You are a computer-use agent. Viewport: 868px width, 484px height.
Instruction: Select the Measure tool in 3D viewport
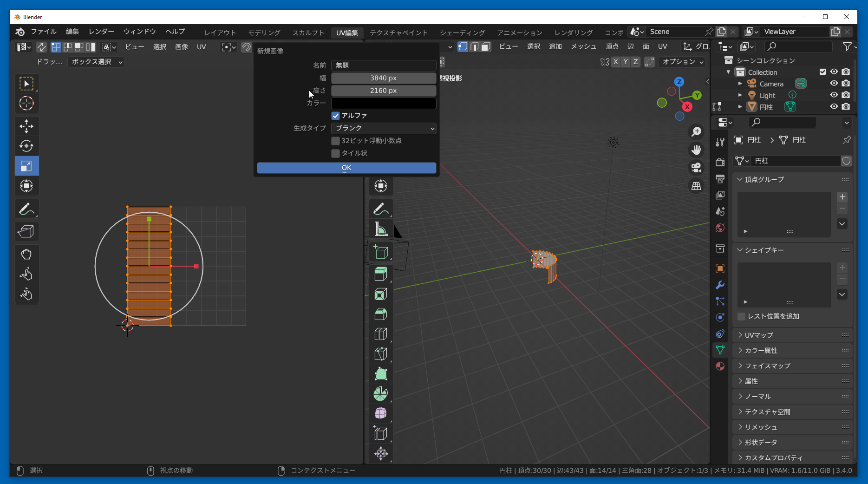pos(381,229)
